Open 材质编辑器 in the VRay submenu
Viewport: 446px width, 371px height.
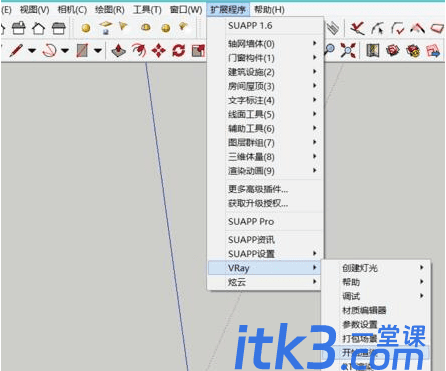(376, 310)
